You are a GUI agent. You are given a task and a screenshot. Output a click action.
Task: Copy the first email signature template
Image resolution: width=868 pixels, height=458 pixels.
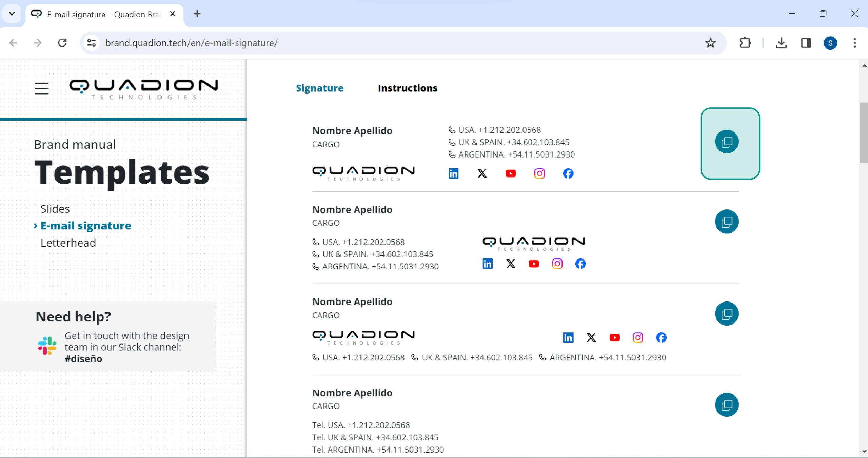[x=727, y=142]
